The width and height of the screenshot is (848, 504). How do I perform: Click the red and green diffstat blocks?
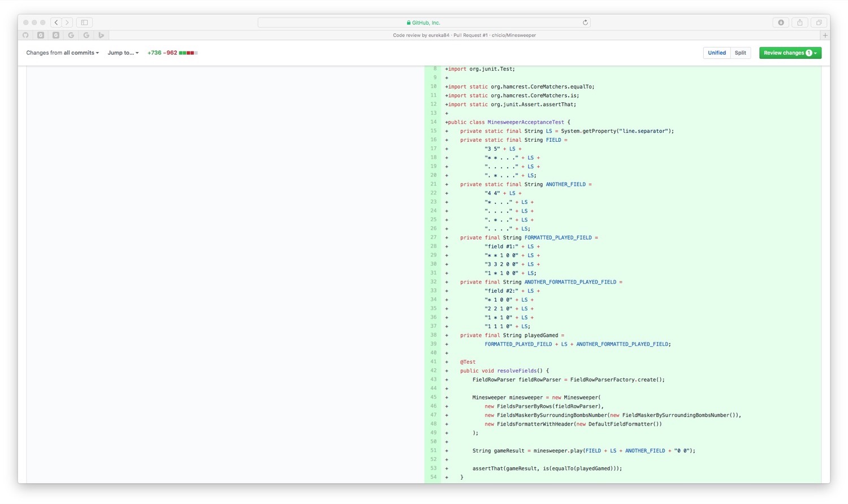tap(188, 53)
